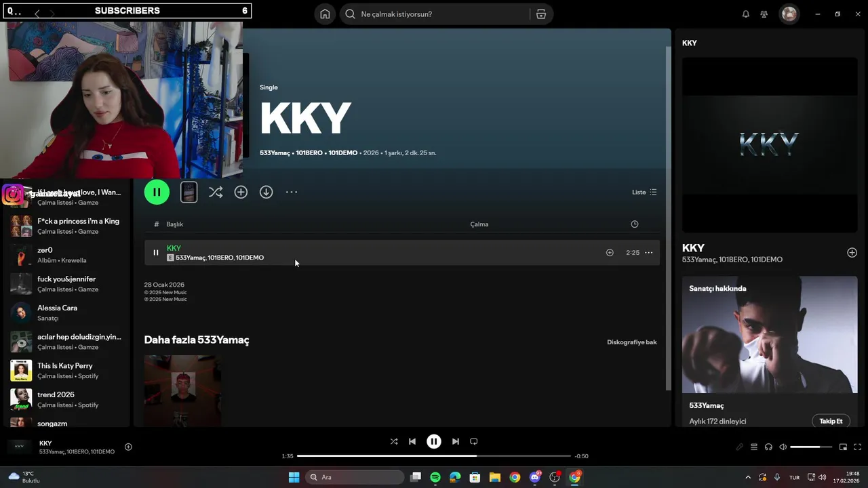Follow the artist with Takip Et
The height and width of the screenshot is (488, 868).
(x=831, y=421)
